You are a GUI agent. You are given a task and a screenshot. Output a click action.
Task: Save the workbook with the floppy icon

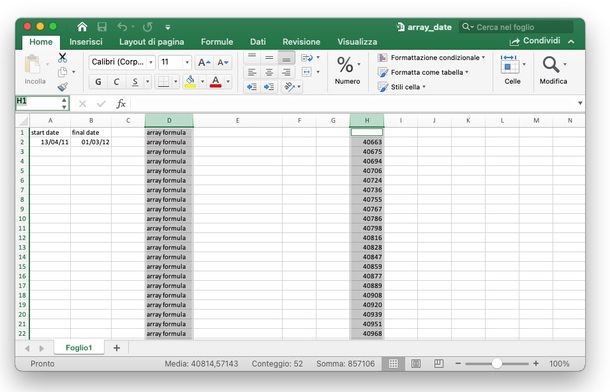[102, 27]
